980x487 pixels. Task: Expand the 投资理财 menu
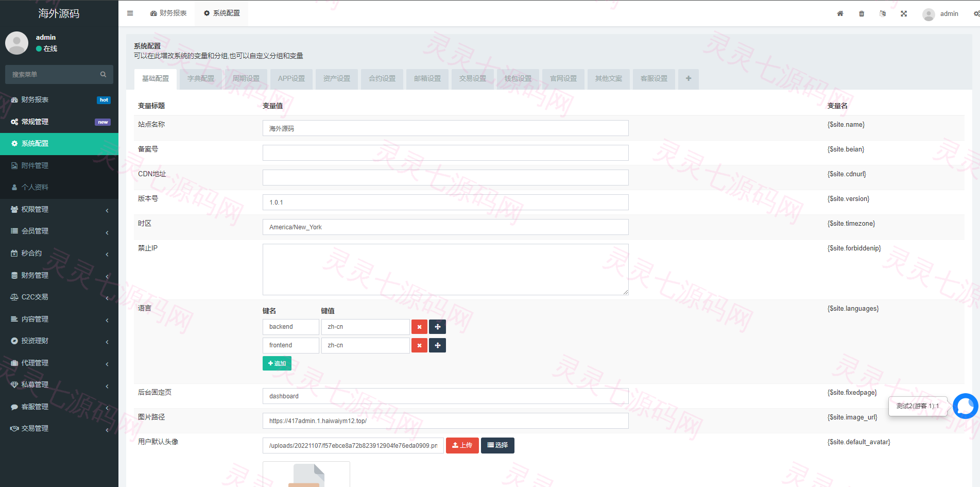59,341
